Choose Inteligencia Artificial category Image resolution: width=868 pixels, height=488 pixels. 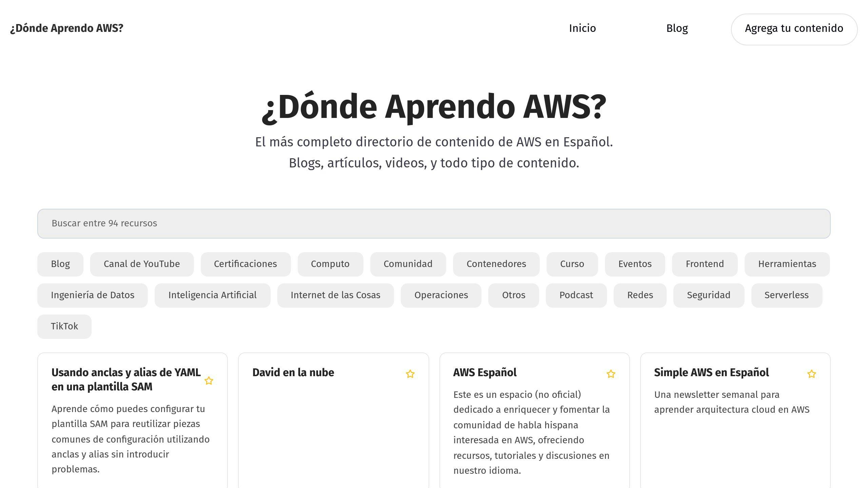[x=212, y=295]
